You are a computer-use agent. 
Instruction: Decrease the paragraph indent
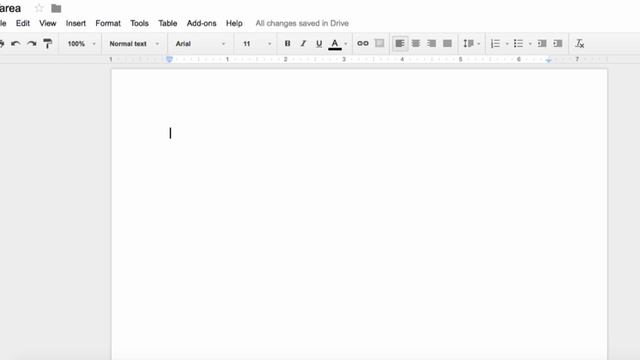click(x=542, y=43)
